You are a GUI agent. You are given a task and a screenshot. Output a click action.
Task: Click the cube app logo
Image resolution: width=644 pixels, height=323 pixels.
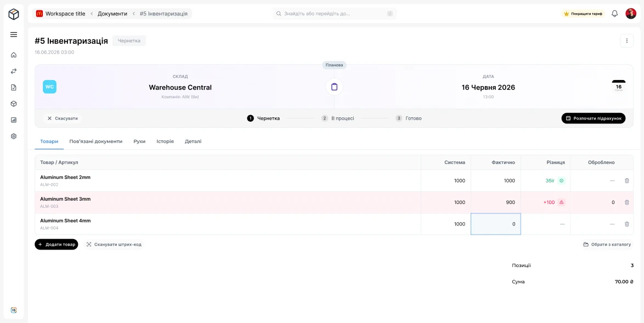point(14,14)
